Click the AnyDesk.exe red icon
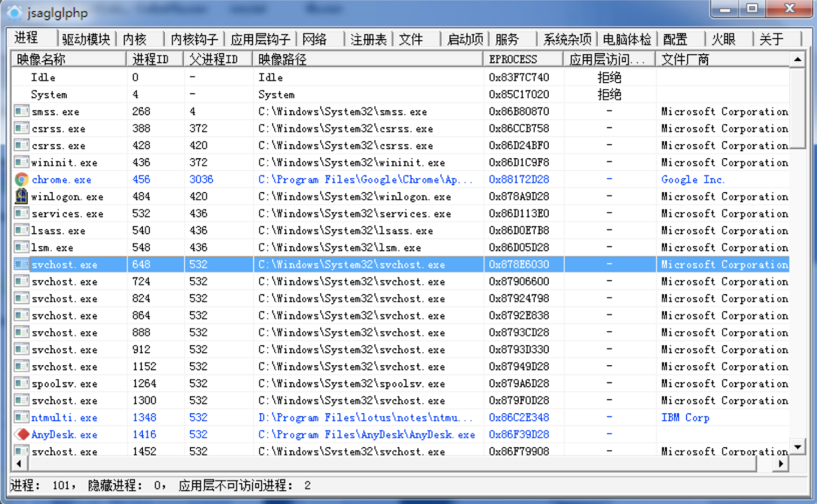 [x=21, y=434]
